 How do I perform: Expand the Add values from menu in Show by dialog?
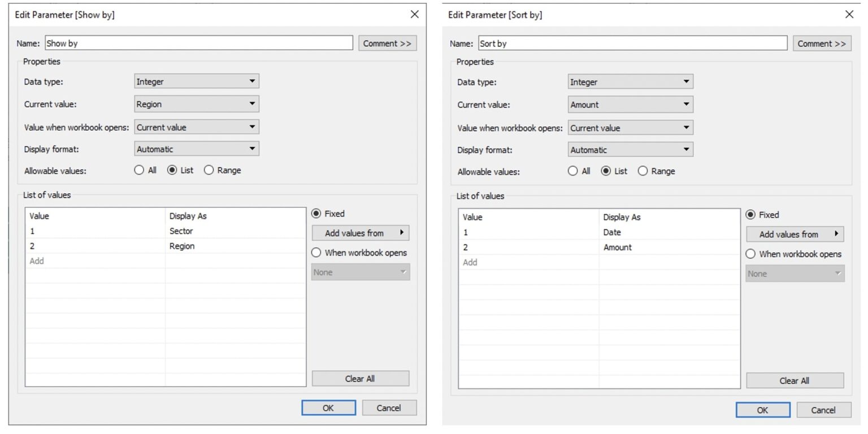tap(360, 233)
